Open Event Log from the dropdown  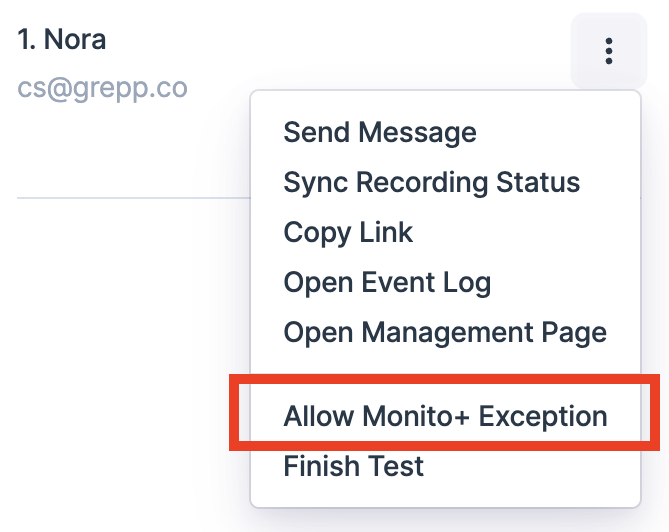click(x=387, y=283)
